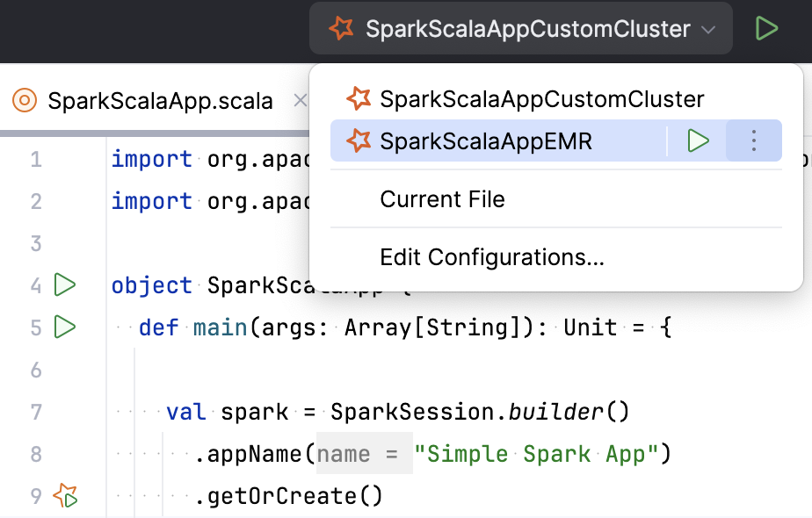812x518 pixels.
Task: Open the run configurations dropdown chevron
Action: [x=708, y=28]
